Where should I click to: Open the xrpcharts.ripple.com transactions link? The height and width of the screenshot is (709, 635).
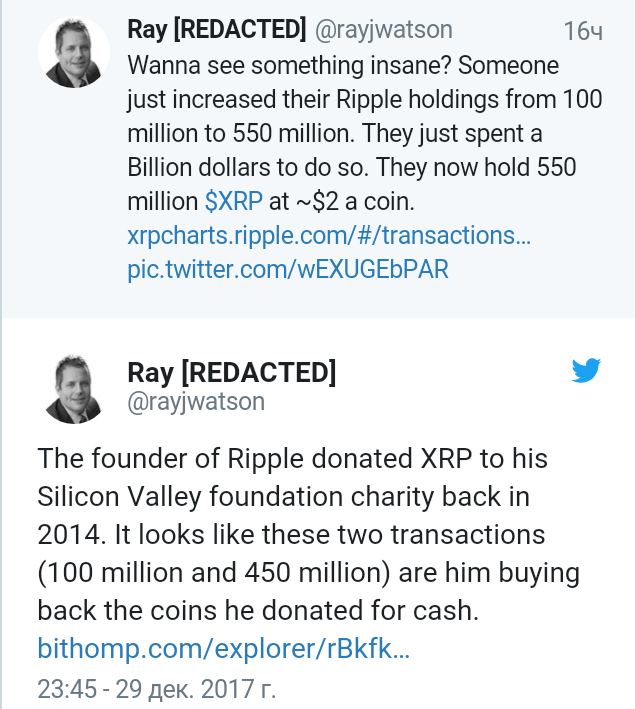(x=329, y=235)
